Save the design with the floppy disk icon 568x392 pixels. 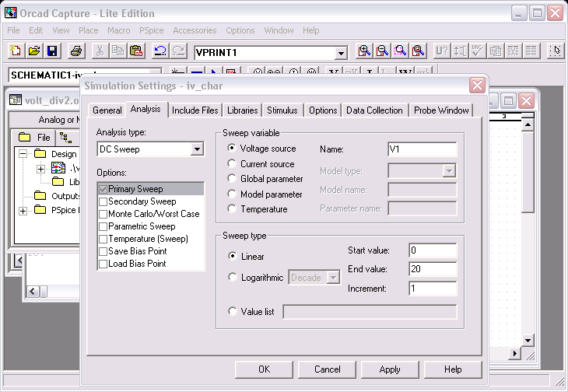52,51
